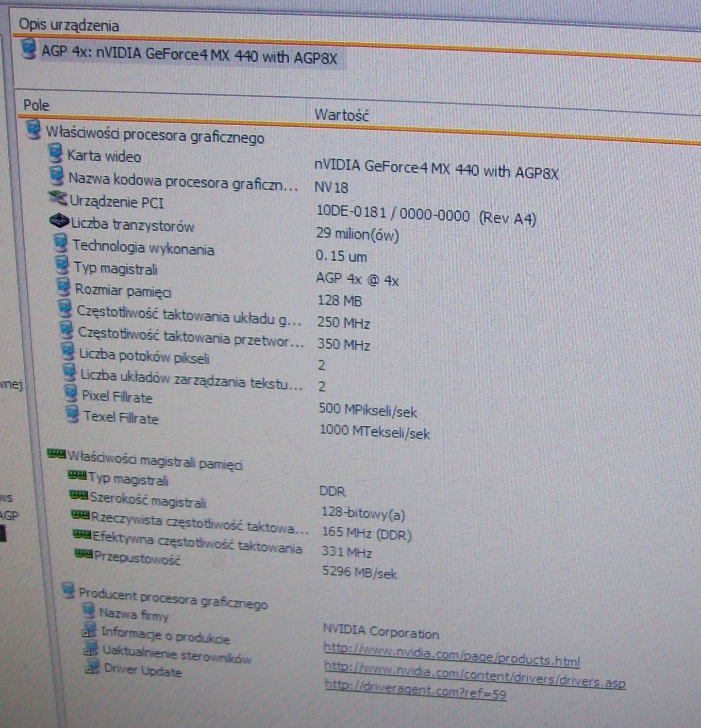Click the icon beside Pixel Fillrate

tap(71, 393)
